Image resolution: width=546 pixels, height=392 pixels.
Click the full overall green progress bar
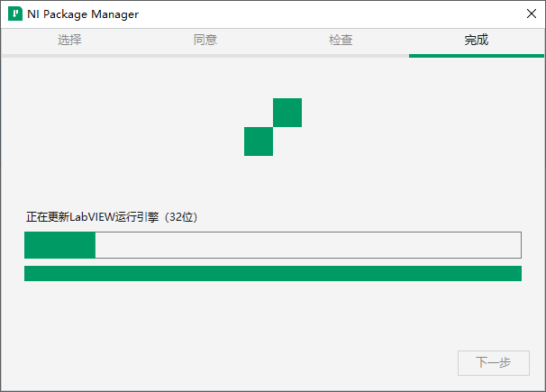(273, 273)
